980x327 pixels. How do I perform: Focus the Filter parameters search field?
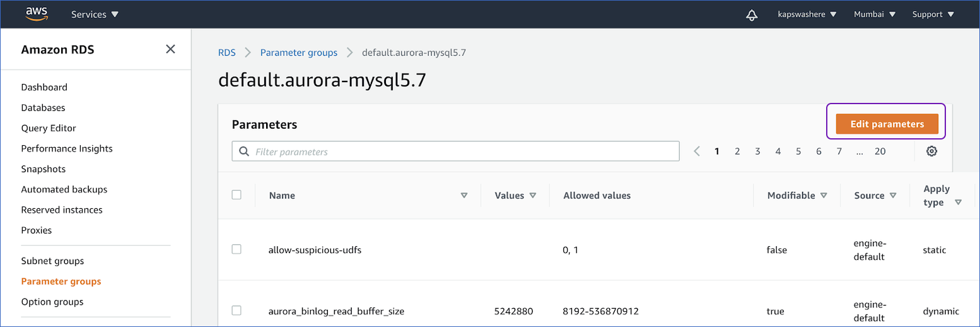(x=455, y=152)
